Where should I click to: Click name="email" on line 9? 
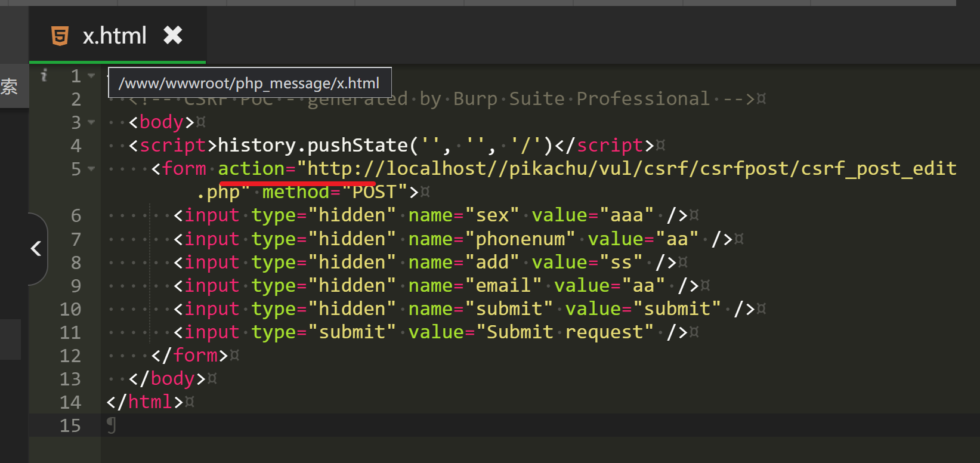pos(475,286)
